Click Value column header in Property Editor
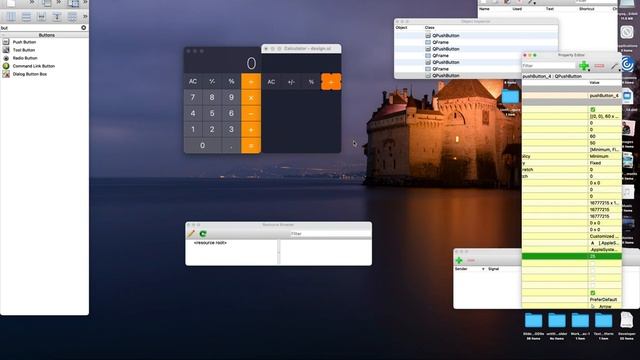Screen dimensions: 640x360 [594, 82]
